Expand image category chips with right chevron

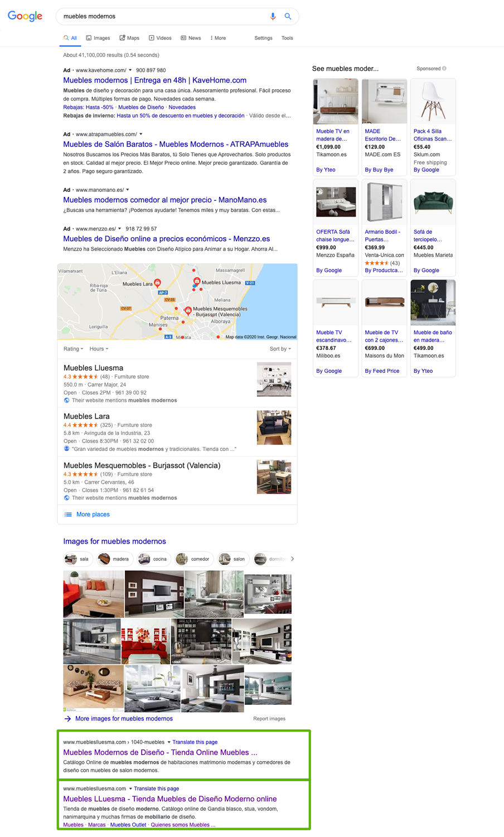coord(292,559)
